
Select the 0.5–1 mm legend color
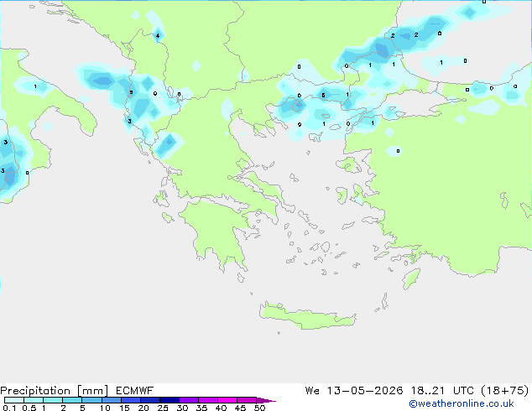pos(34,400)
